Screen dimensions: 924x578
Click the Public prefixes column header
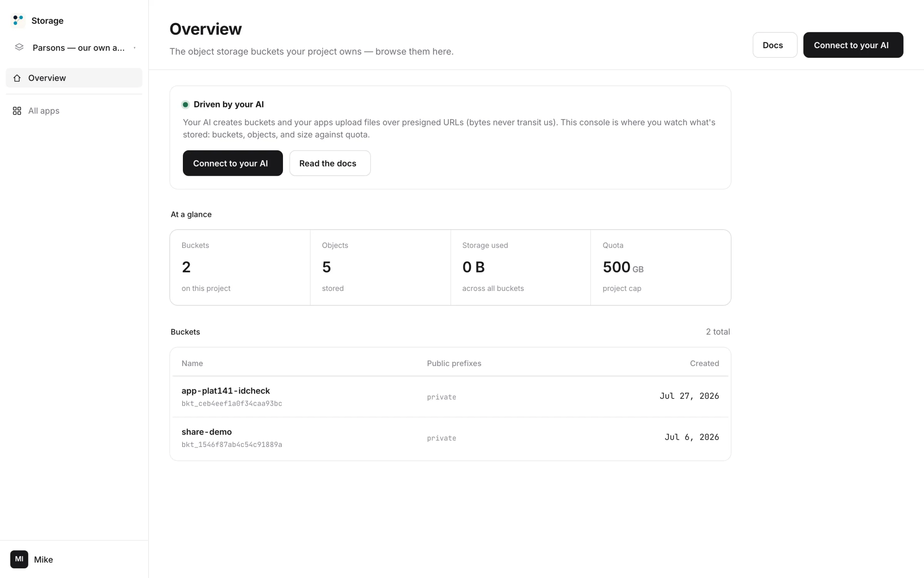click(x=454, y=363)
